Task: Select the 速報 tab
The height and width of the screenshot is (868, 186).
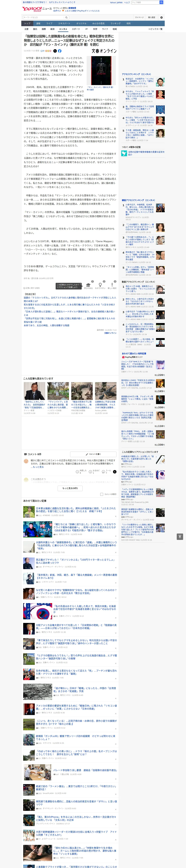Action: pos(38,24)
